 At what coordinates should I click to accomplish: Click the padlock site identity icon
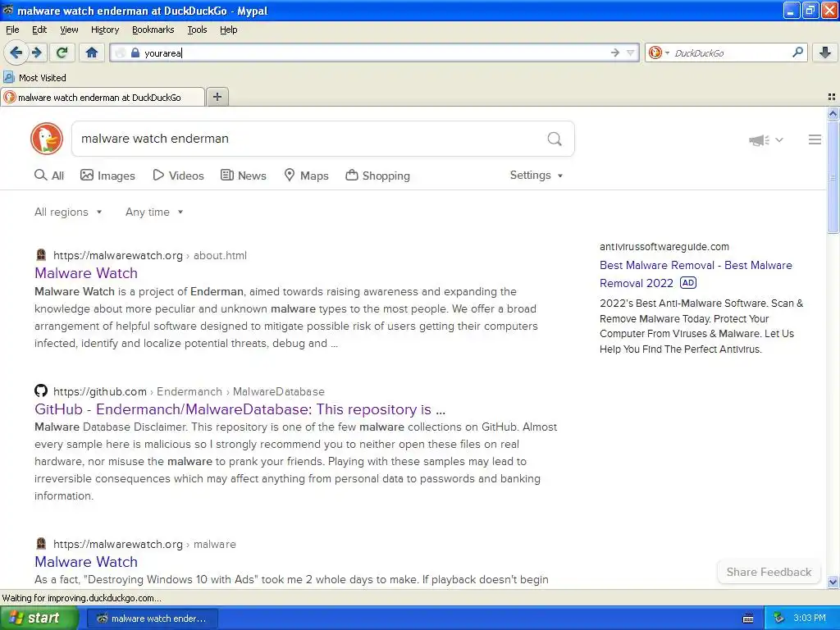point(135,52)
